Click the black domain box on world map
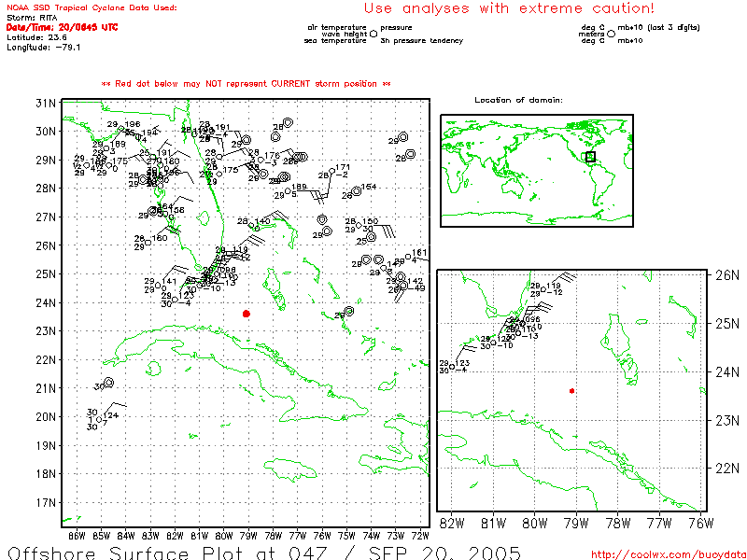 pos(590,157)
